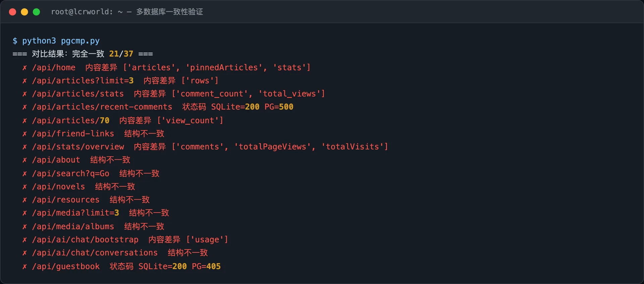This screenshot has height=284, width=644.
Task: Select the result summary 21/37 line
Action: tap(83, 54)
